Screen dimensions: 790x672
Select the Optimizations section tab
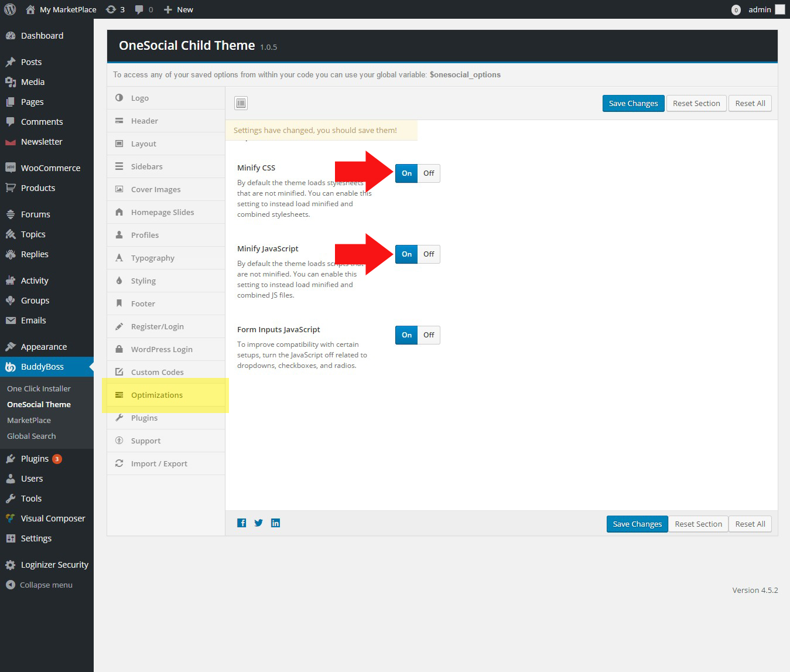pos(156,395)
